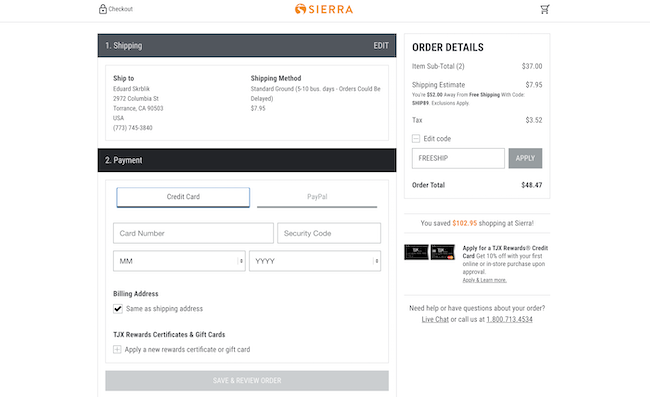The width and height of the screenshot is (650, 397).
Task: Click the TJX Rewards credit card image
Action: [x=429, y=252]
